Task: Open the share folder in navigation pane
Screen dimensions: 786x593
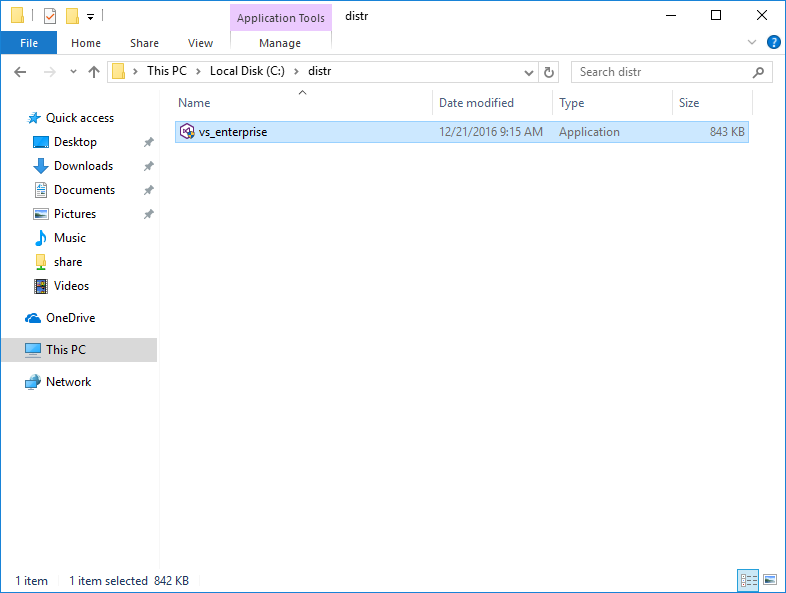Action: pos(68,262)
